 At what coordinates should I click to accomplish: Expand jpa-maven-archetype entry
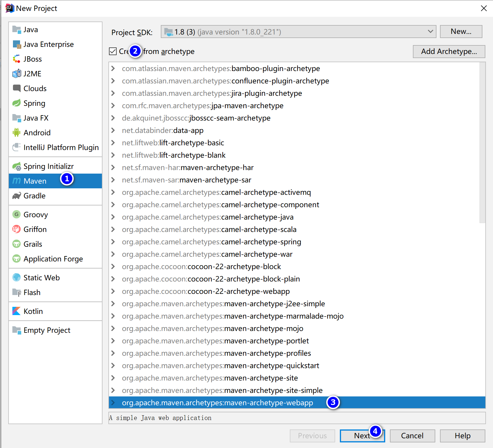tap(113, 106)
